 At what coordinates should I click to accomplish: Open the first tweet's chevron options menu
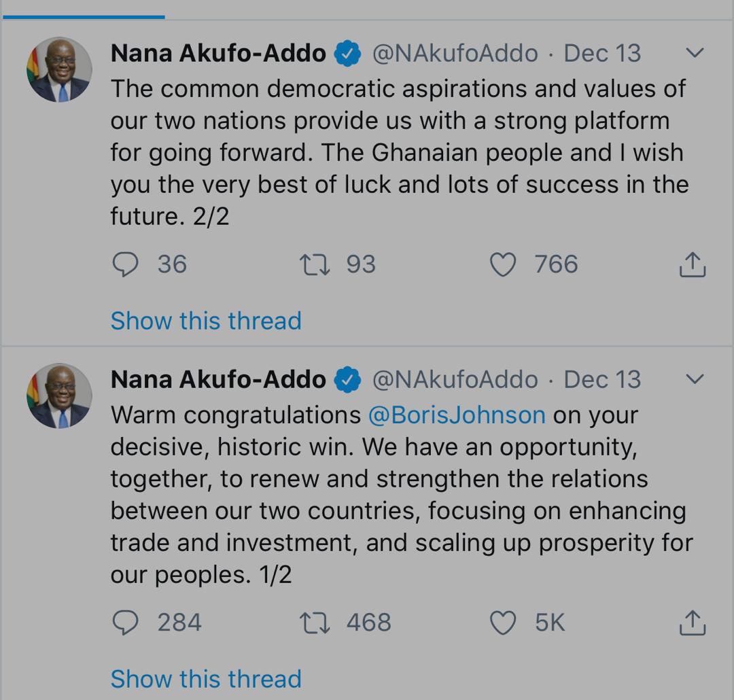(x=695, y=53)
